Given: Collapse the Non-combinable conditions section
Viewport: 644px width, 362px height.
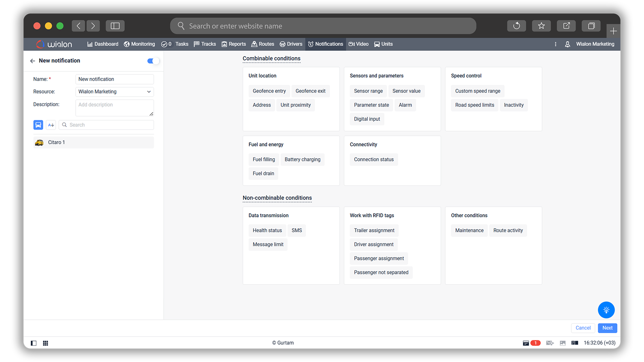Looking at the screenshot, I should (x=277, y=198).
